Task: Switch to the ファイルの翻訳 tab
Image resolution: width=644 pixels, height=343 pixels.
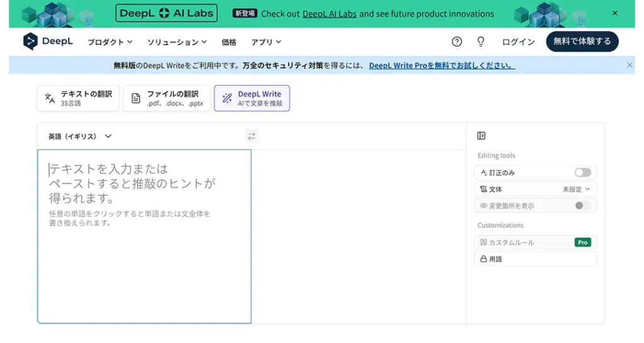Action: pos(167,98)
